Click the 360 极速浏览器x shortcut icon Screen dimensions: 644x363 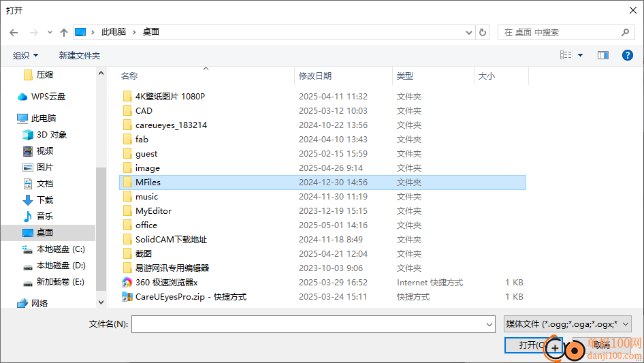(127, 283)
